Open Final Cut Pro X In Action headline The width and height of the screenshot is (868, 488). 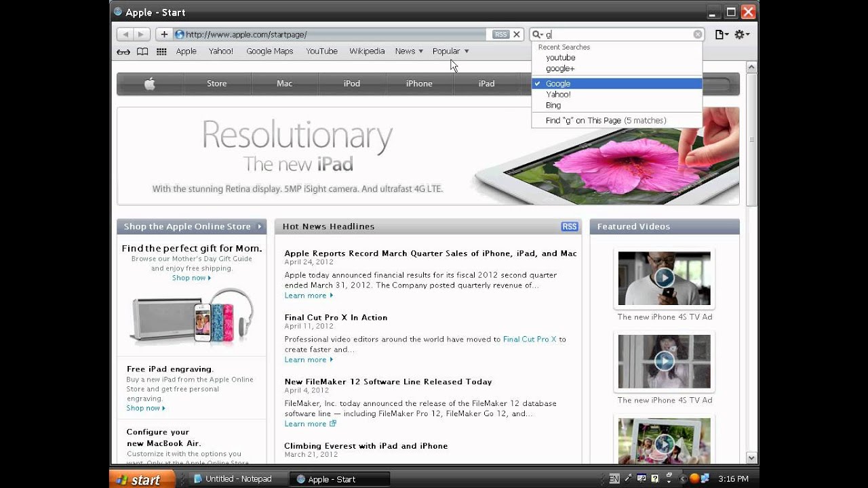pyautogui.click(x=336, y=317)
